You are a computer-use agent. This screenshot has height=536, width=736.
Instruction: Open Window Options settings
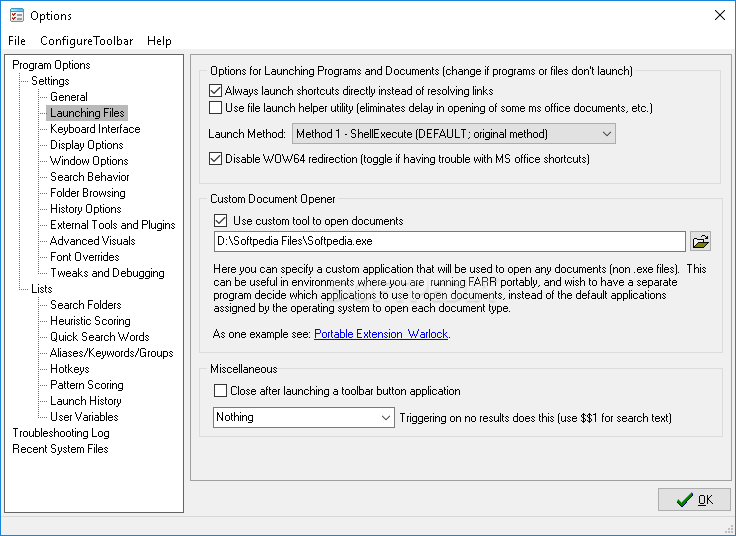coord(89,161)
